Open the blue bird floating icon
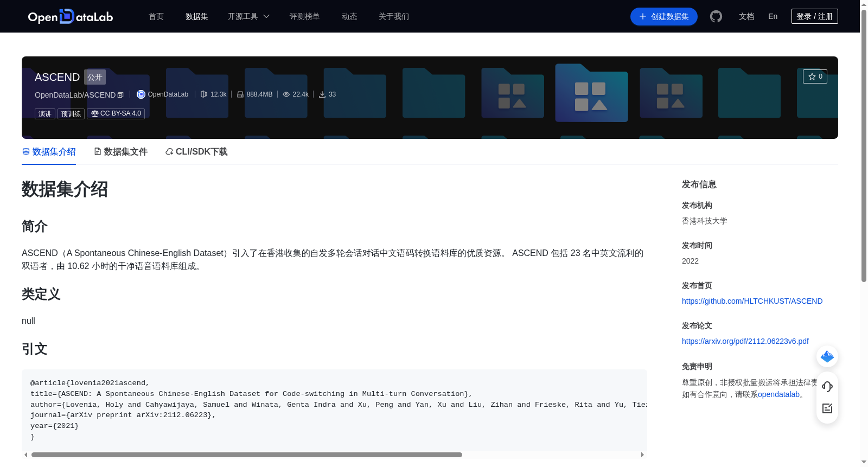The height and width of the screenshot is (467, 868). pyautogui.click(x=827, y=356)
